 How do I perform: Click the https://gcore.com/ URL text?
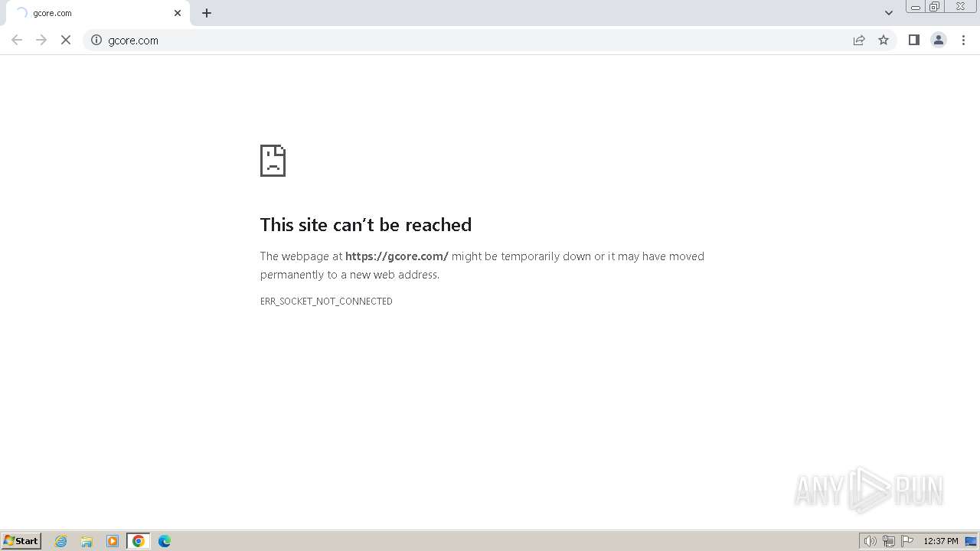(397, 256)
